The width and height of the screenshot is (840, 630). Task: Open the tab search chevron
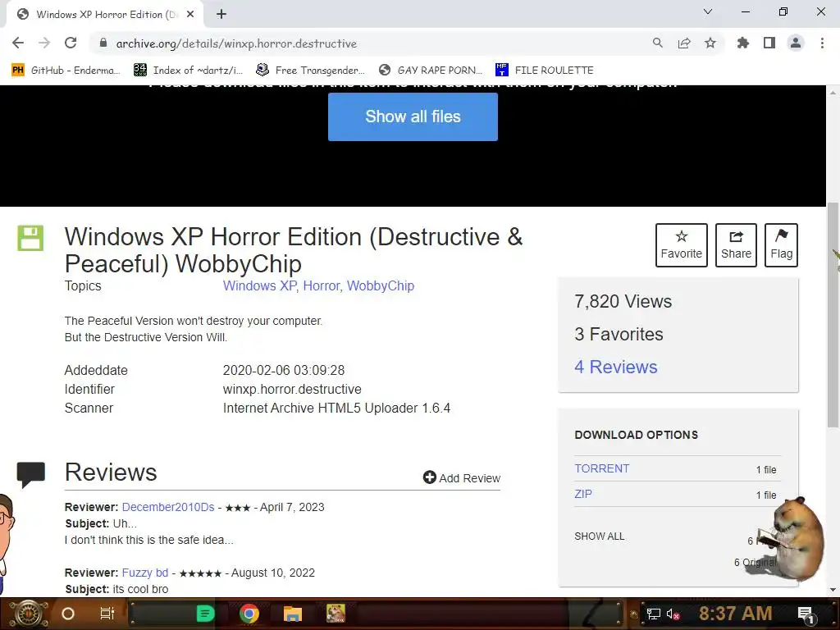[708, 11]
